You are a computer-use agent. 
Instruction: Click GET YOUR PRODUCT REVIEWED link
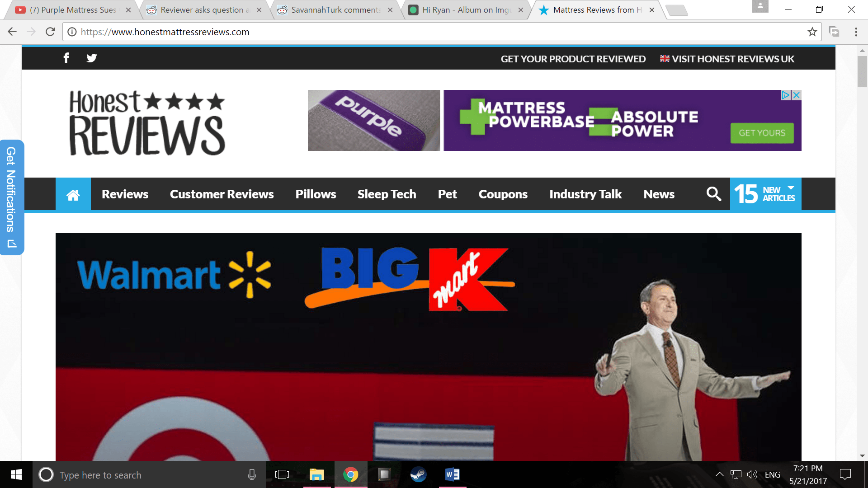click(573, 58)
